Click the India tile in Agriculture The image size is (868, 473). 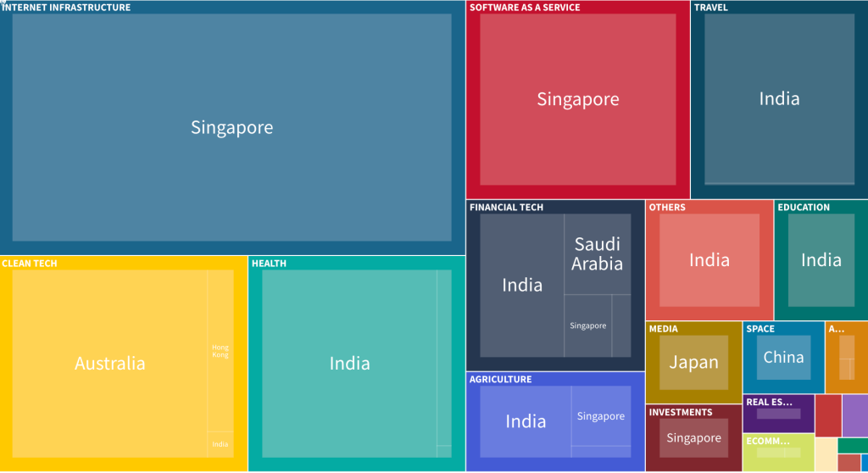point(526,421)
